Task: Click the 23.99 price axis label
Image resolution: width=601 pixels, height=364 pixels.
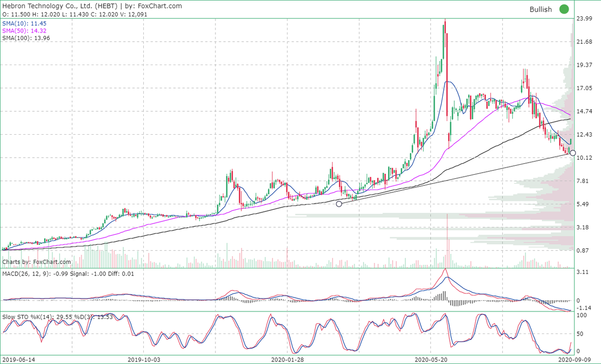Action: point(584,19)
